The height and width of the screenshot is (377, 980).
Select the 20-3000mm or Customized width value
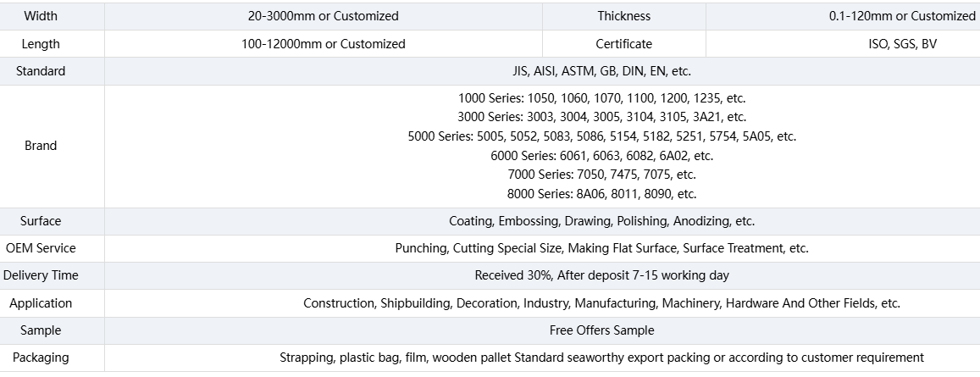pos(323,16)
